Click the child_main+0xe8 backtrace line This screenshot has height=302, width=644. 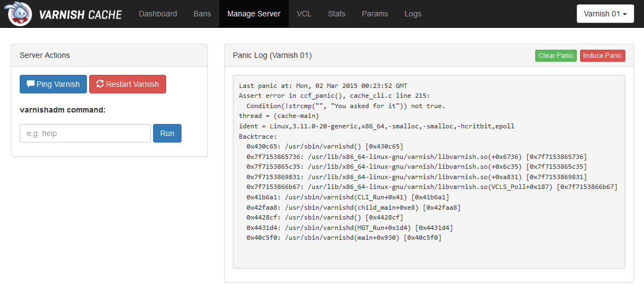[354, 208]
